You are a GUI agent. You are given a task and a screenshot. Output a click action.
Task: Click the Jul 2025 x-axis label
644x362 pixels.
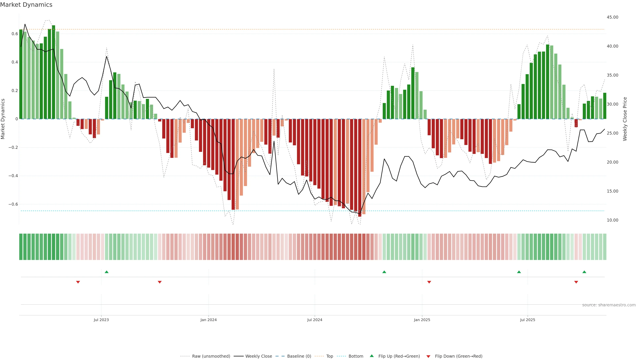(x=527, y=320)
